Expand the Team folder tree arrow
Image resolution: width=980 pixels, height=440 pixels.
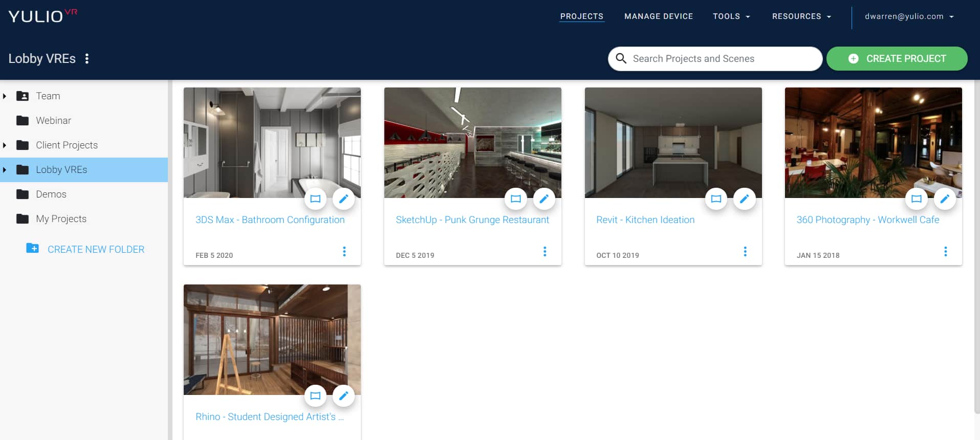[5, 96]
